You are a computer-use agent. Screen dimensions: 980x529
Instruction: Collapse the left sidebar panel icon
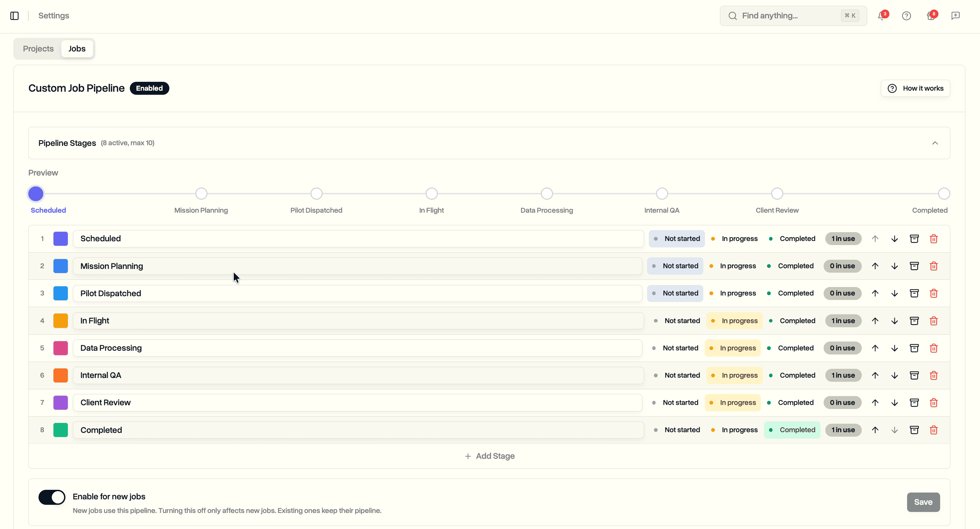click(14, 16)
